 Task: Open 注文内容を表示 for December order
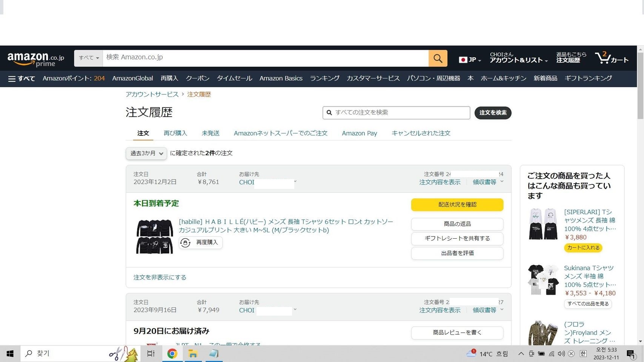440,182
